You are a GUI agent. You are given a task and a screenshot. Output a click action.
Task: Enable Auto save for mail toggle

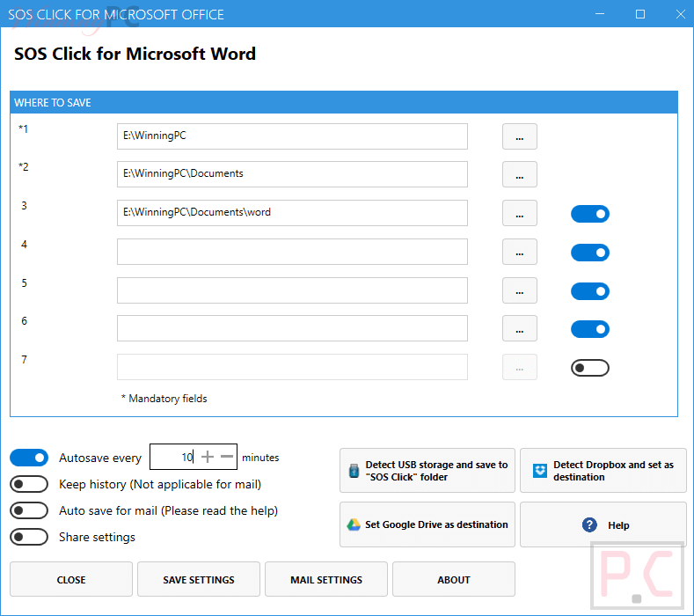click(29, 510)
